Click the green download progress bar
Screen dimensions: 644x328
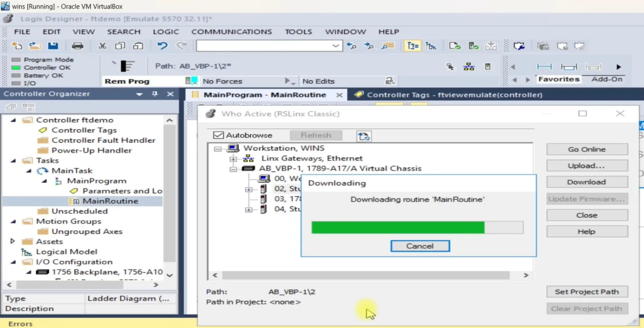pyautogui.click(x=397, y=227)
